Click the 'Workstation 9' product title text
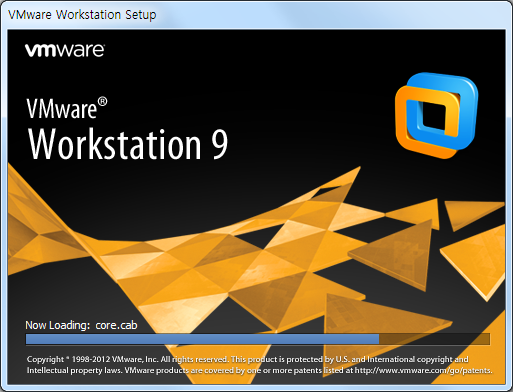 tap(128, 144)
